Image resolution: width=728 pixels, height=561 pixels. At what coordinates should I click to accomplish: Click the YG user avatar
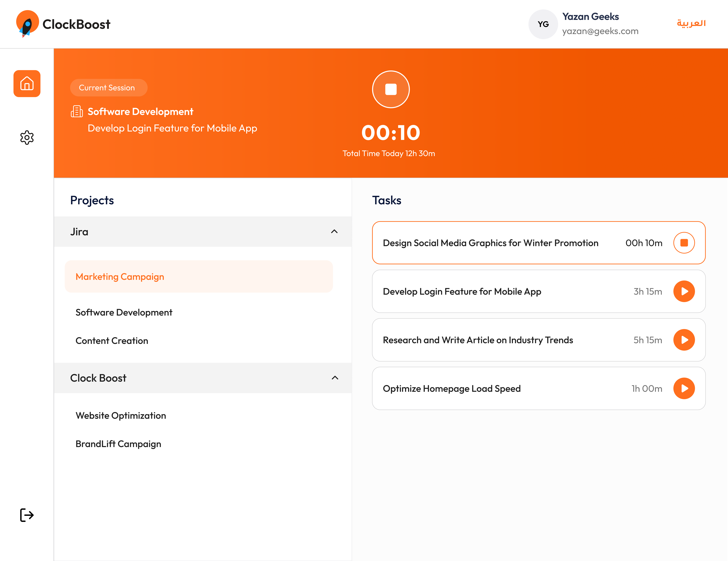[543, 24]
